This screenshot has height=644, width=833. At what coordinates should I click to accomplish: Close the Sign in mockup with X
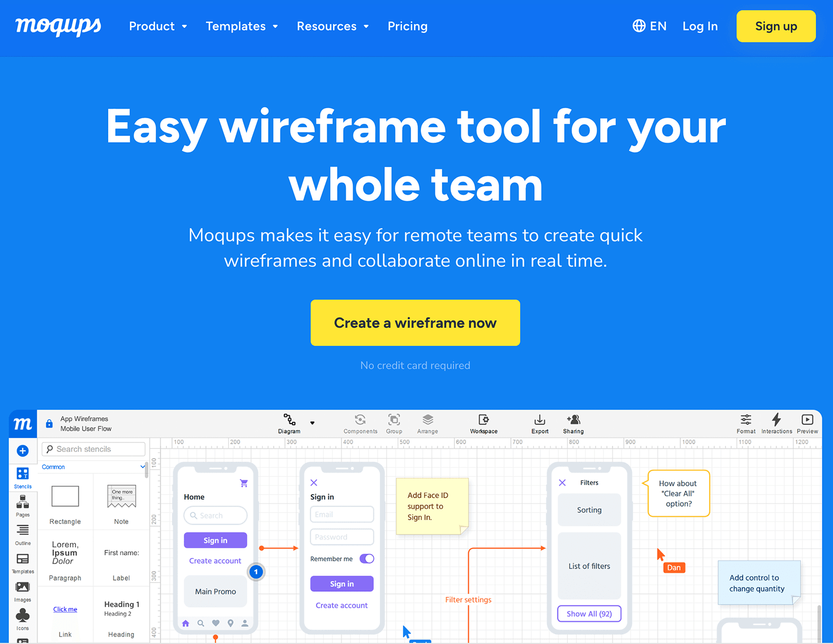[x=314, y=482]
